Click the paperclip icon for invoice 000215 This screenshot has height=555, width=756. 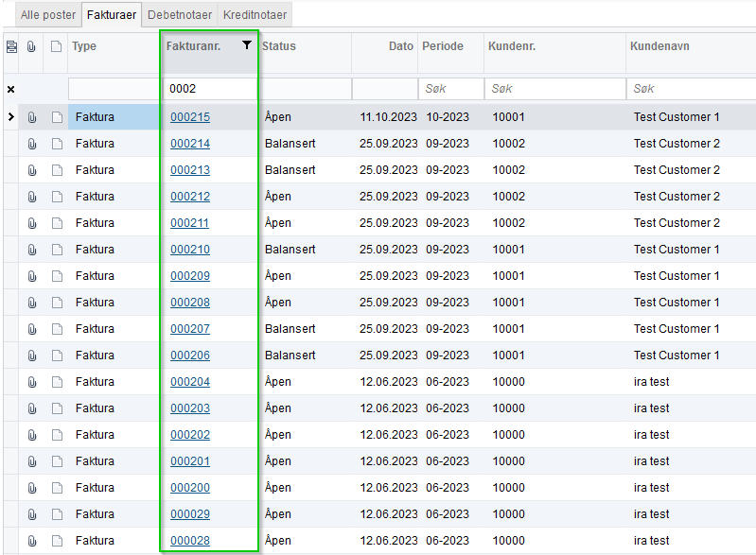[32, 117]
